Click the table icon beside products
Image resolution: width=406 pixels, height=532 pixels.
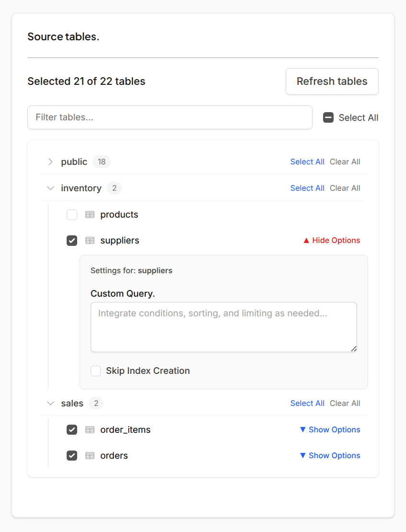90,215
